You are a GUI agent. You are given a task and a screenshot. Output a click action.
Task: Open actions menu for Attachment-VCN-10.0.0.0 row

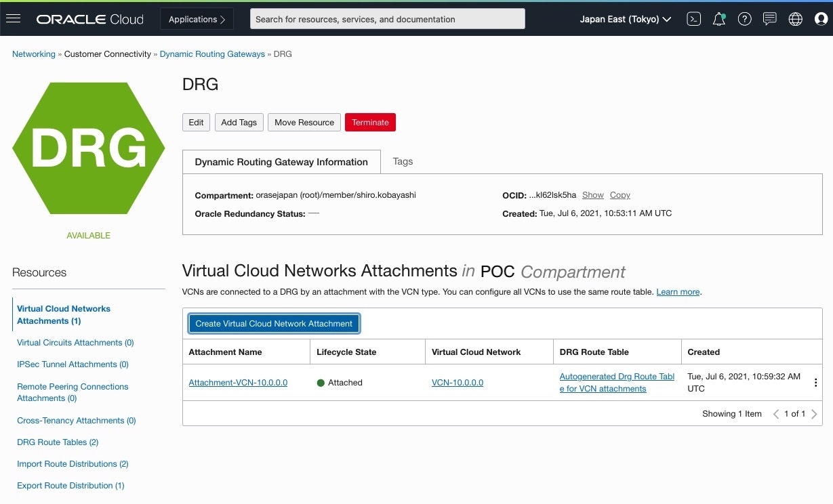click(815, 383)
